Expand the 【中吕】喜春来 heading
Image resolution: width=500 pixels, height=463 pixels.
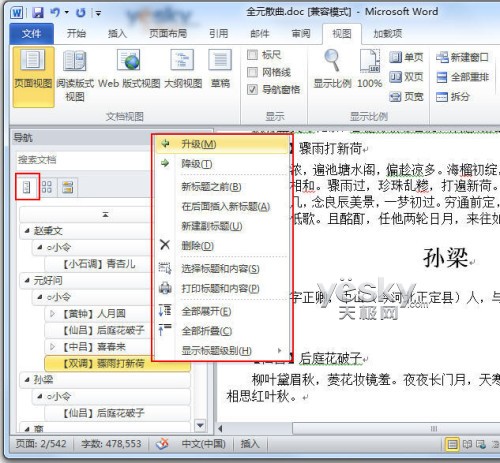(52, 347)
